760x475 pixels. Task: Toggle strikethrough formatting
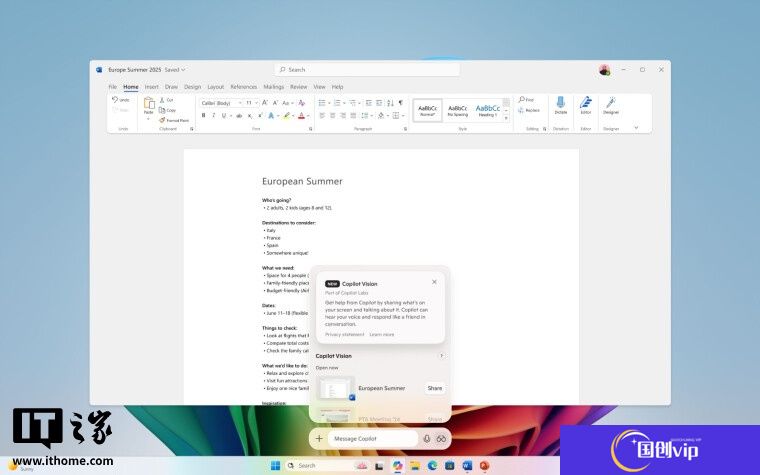[239, 115]
